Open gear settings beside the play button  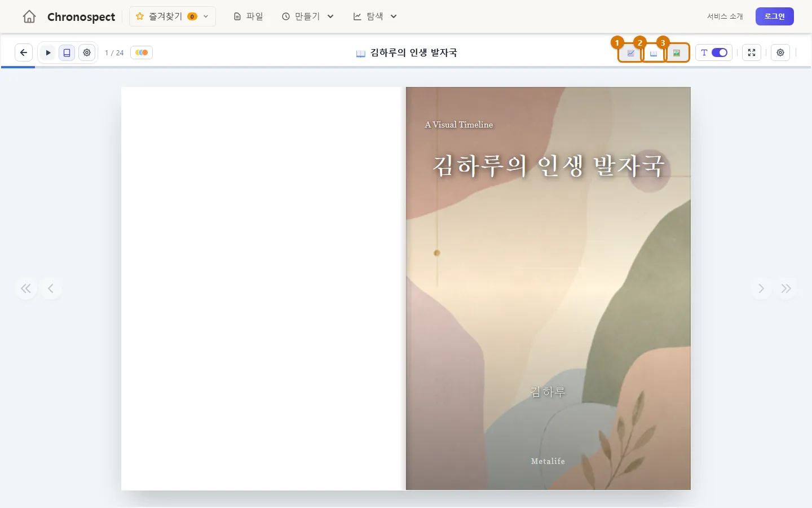[87, 52]
